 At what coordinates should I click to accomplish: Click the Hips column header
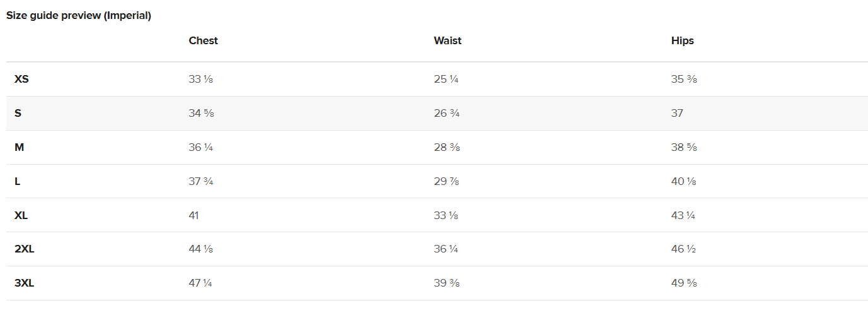click(683, 40)
